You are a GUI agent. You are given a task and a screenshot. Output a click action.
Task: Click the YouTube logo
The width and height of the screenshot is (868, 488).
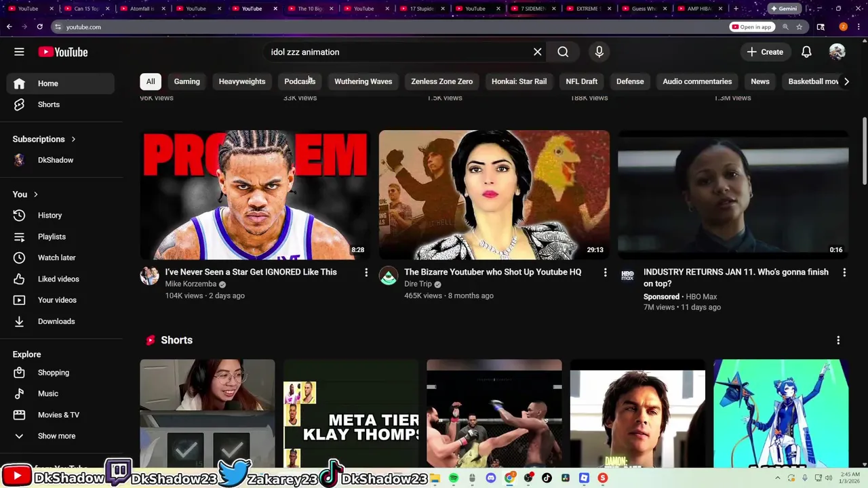pos(63,52)
